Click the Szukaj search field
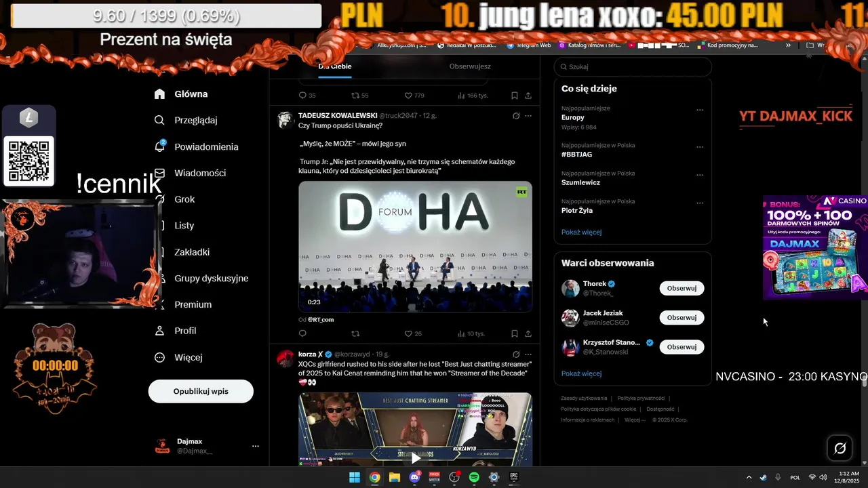 pyautogui.click(x=633, y=66)
